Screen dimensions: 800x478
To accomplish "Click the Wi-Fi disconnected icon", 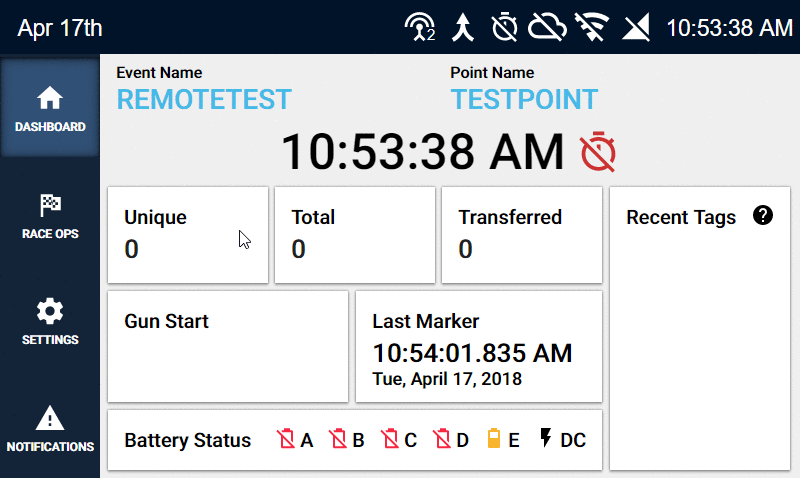I will coord(592,27).
